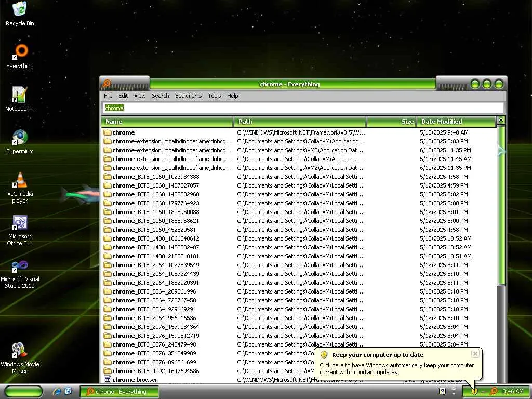This screenshot has width=532, height=399.
Task: Click the Windows security shield tray icon
Action: tap(475, 391)
